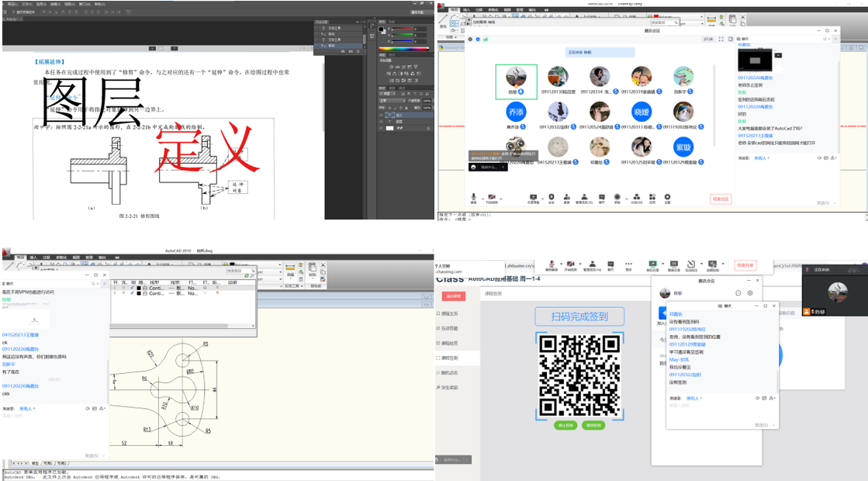868x481 pixels.
Task: Expand arrow beside 互动批注 in sharing toolbar
Action: (700, 264)
